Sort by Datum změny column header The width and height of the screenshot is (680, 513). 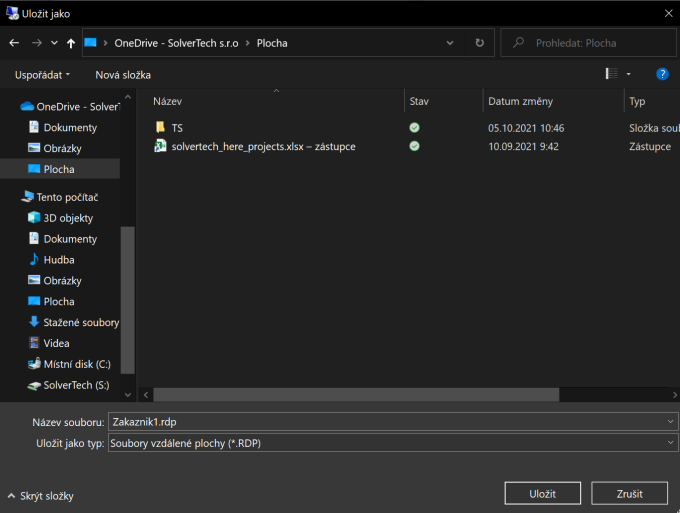pyautogui.click(x=520, y=101)
